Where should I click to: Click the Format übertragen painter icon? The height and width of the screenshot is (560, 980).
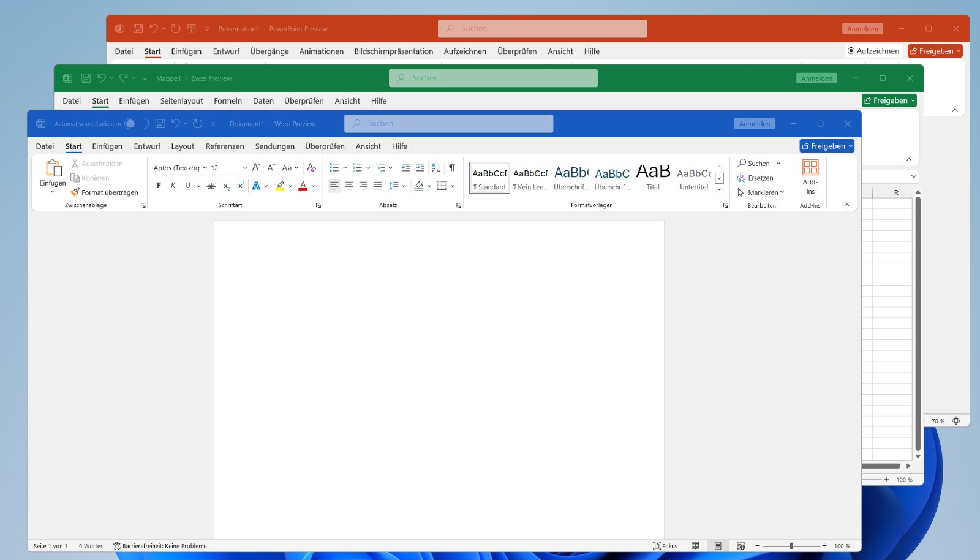[75, 192]
